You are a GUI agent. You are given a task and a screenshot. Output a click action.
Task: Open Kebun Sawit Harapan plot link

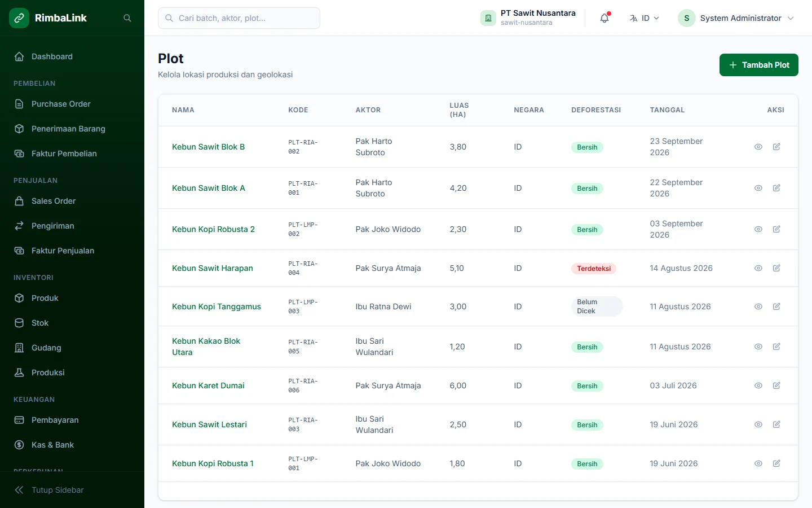(213, 268)
